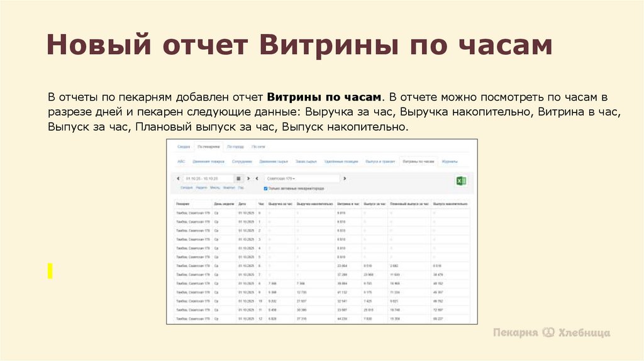Image resolution: width=644 pixels, height=361 pixels.
Task: Open the Выпуск и транзит report tab
Action: pos(380,162)
